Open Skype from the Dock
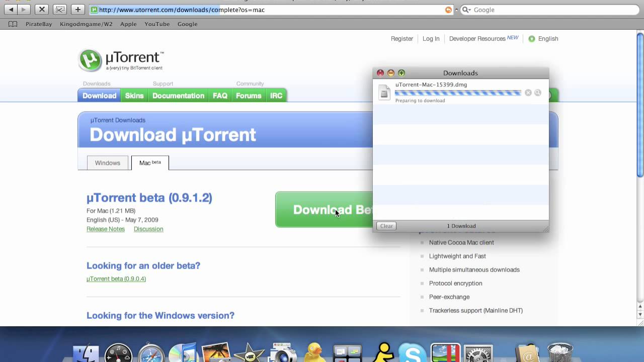 (x=413, y=353)
